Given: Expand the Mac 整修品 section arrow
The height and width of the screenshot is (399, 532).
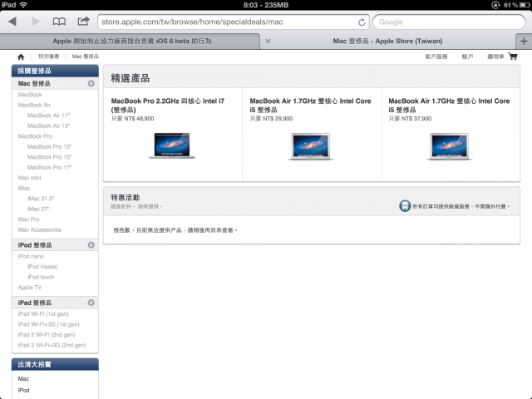Looking at the screenshot, I should (x=91, y=83).
